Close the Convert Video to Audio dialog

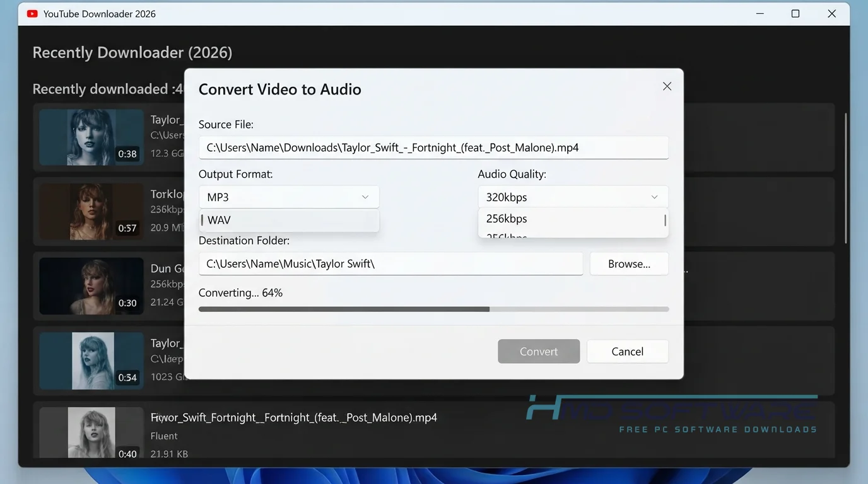pos(667,86)
